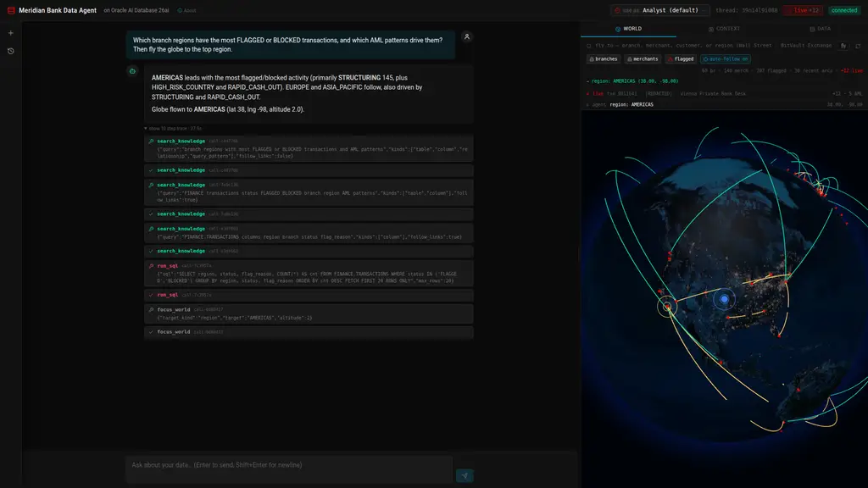Toggle the live +12 indicator
The width and height of the screenshot is (868, 488).
click(x=804, y=10)
